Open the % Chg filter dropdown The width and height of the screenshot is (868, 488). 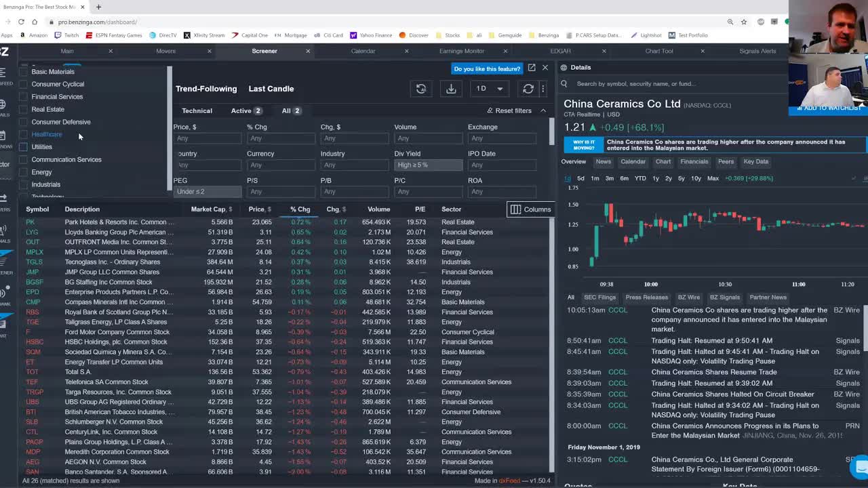coord(281,138)
